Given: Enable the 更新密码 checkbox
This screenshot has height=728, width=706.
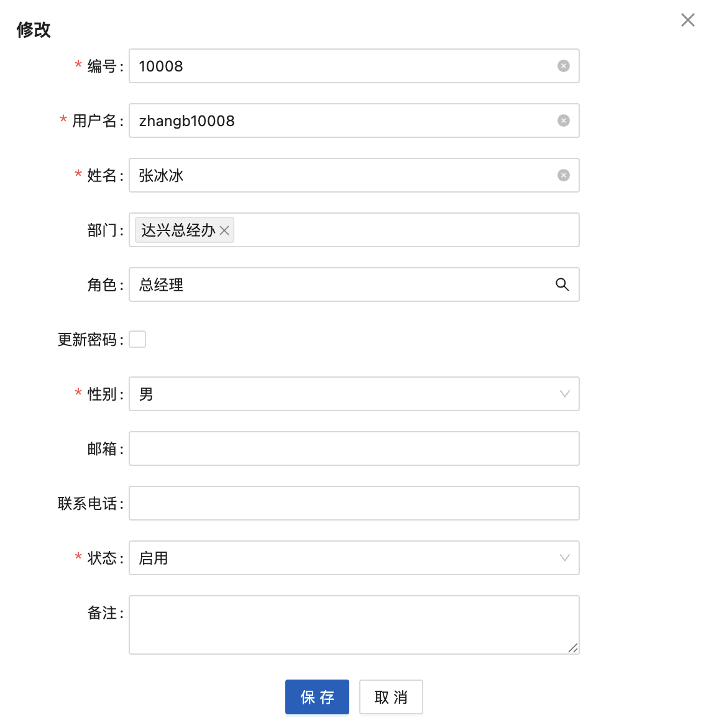Looking at the screenshot, I should pos(137,339).
